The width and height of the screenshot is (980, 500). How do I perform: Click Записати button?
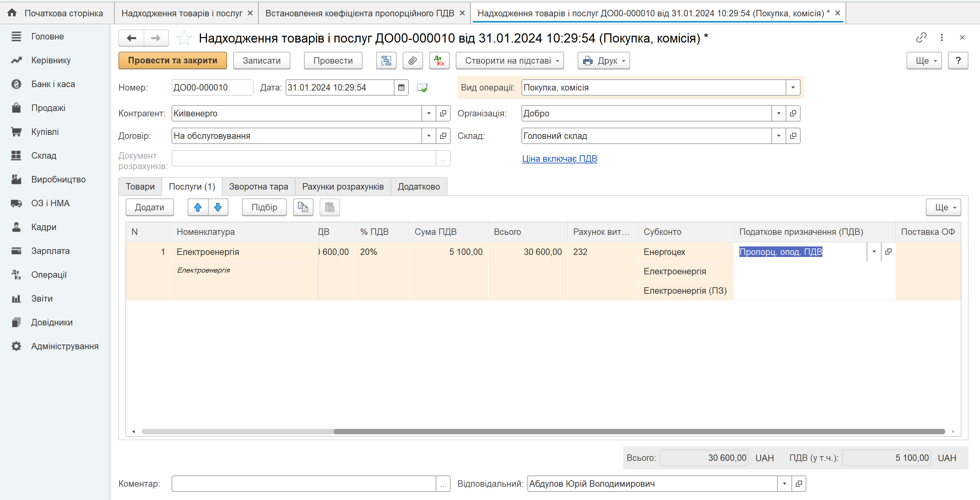pos(262,61)
